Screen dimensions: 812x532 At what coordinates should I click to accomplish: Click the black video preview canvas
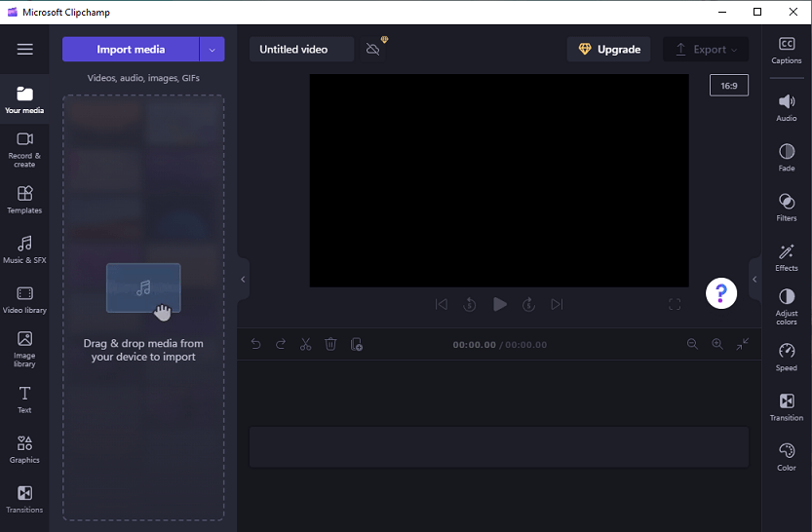pos(499,180)
